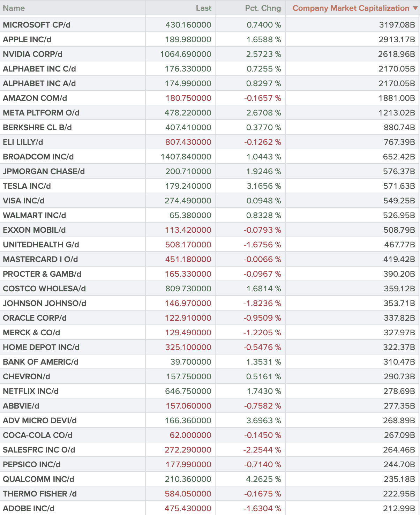Select the HOME DEPOT INC/d row name
Image resolution: width=420 pixels, height=515 pixels.
pos(41,347)
